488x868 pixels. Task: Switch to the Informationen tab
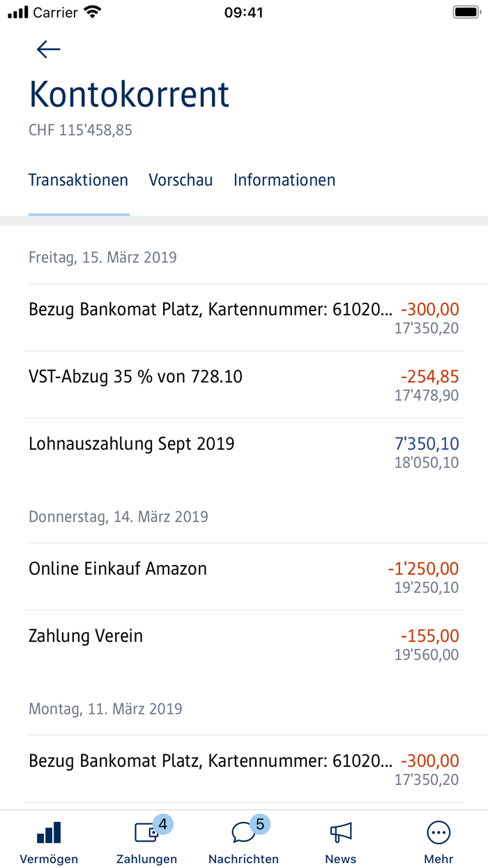click(284, 180)
